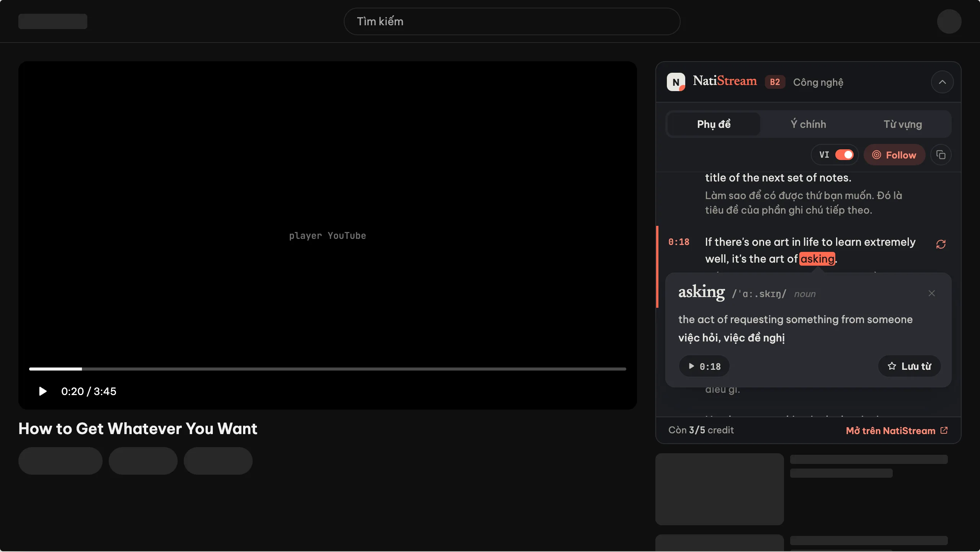Image resolution: width=980 pixels, height=552 pixels.
Task: Click the refresh icon beside the 0:18 subtitle
Action: 941,244
